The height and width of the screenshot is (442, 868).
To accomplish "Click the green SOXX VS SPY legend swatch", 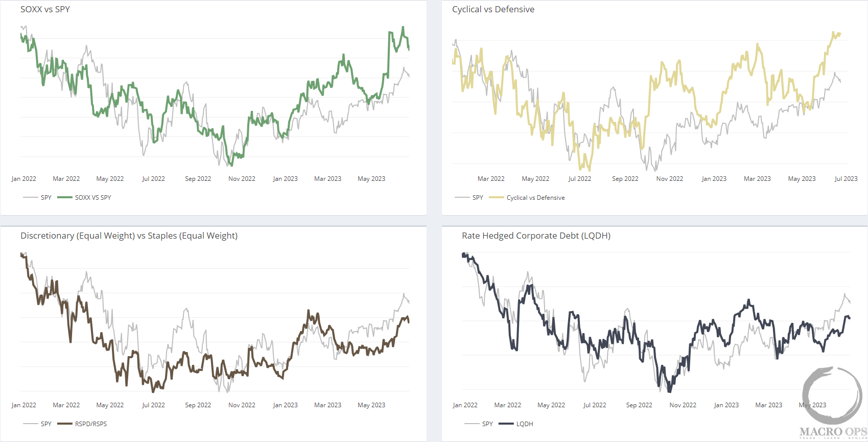I will click(65, 198).
